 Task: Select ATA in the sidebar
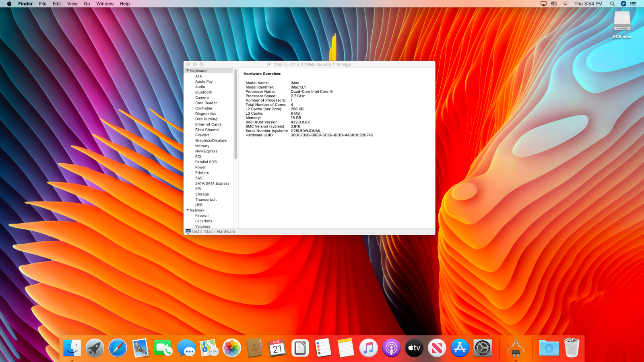(198, 76)
